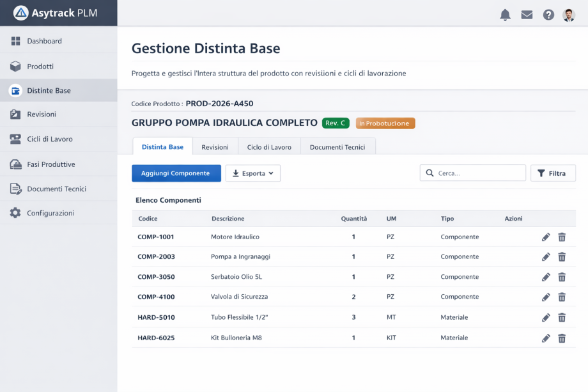Open Documenti Tecnici in the sidebar
The image size is (588, 392).
pos(59,189)
